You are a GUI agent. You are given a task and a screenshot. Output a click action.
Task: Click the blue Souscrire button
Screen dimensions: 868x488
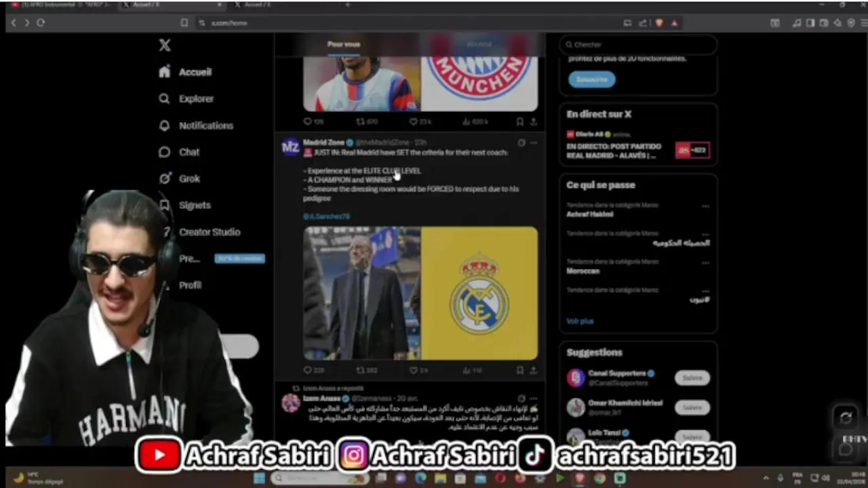[x=592, y=79]
